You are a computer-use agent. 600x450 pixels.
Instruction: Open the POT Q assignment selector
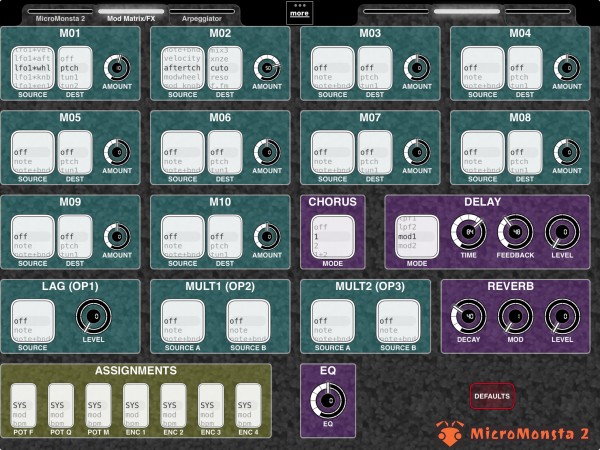[61, 406]
